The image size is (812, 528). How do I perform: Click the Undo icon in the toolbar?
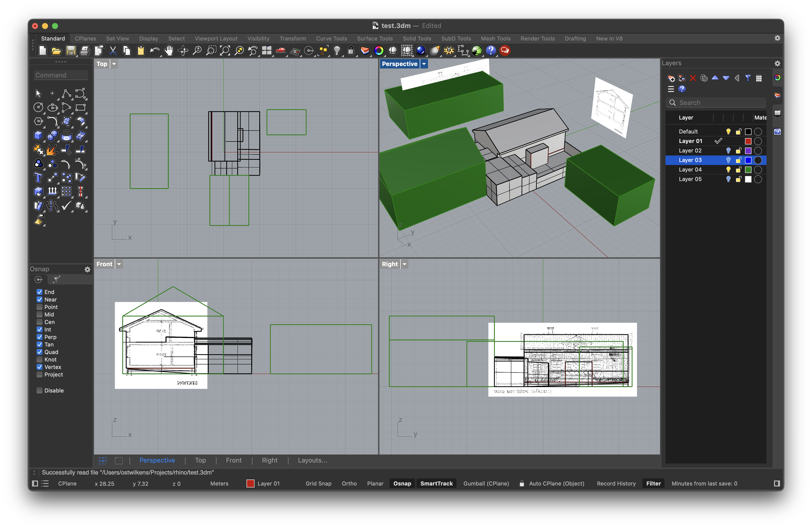point(154,50)
